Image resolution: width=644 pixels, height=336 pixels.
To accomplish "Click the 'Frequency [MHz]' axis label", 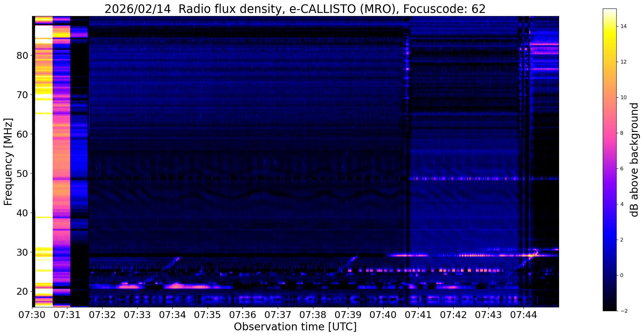I will [8, 162].
